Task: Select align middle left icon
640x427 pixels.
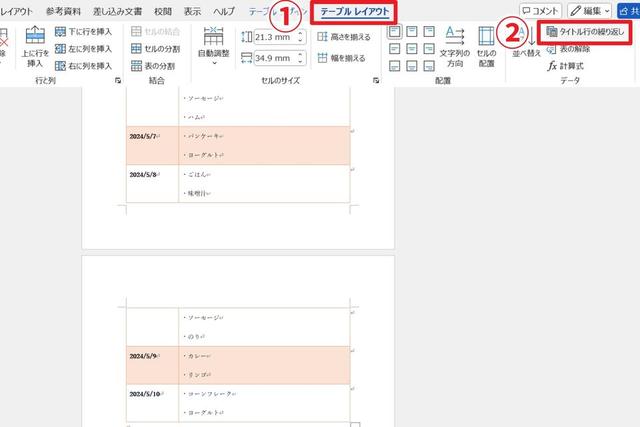Action: click(x=394, y=49)
